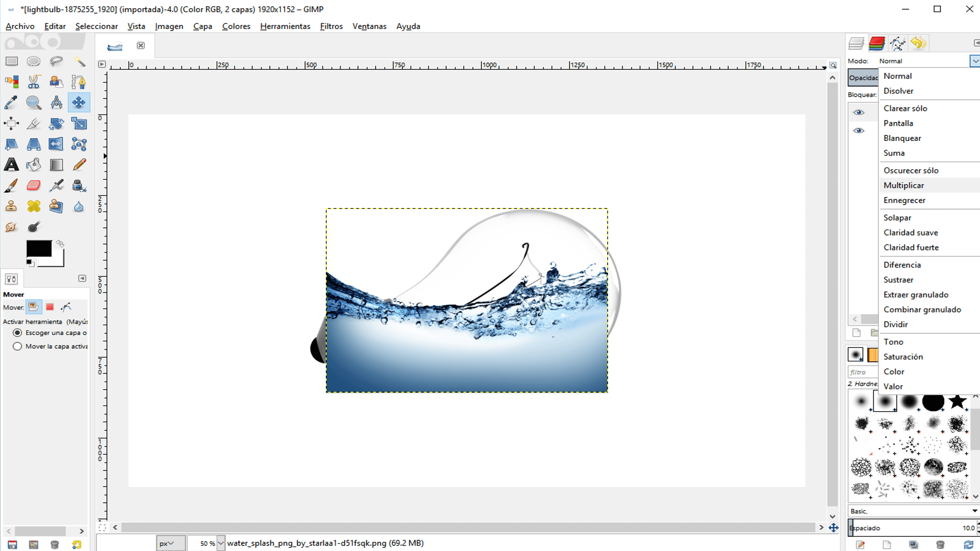Choose Diferencia blend mode
The height and width of the screenshot is (551, 980).
[930, 265]
